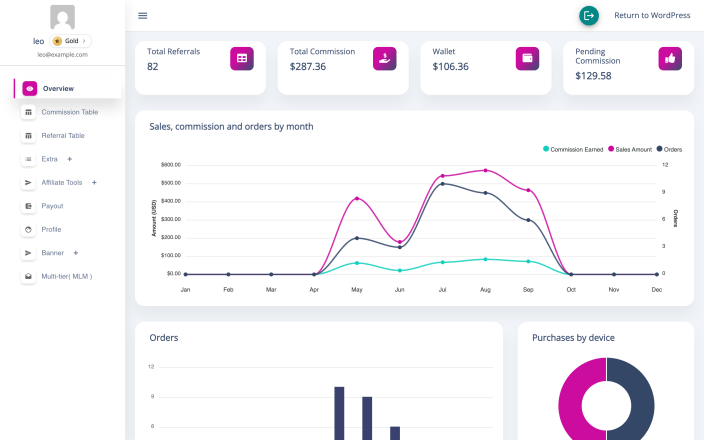Click the May Commission Earned data point

click(x=357, y=263)
